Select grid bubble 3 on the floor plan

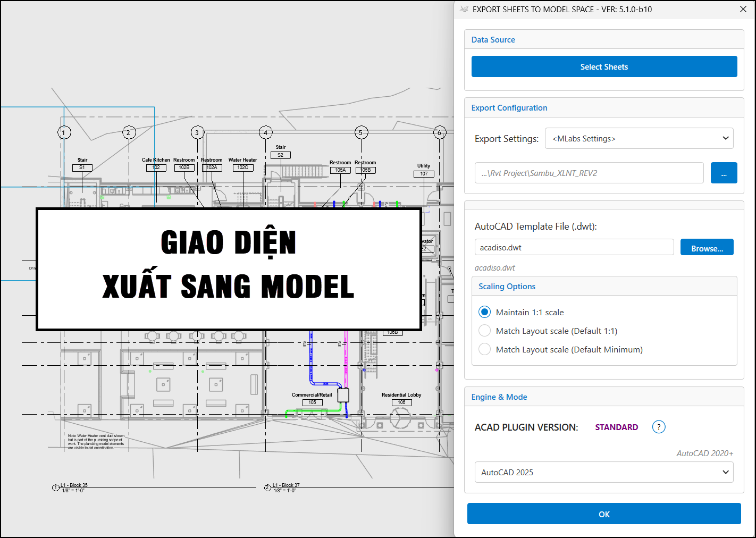point(197,132)
